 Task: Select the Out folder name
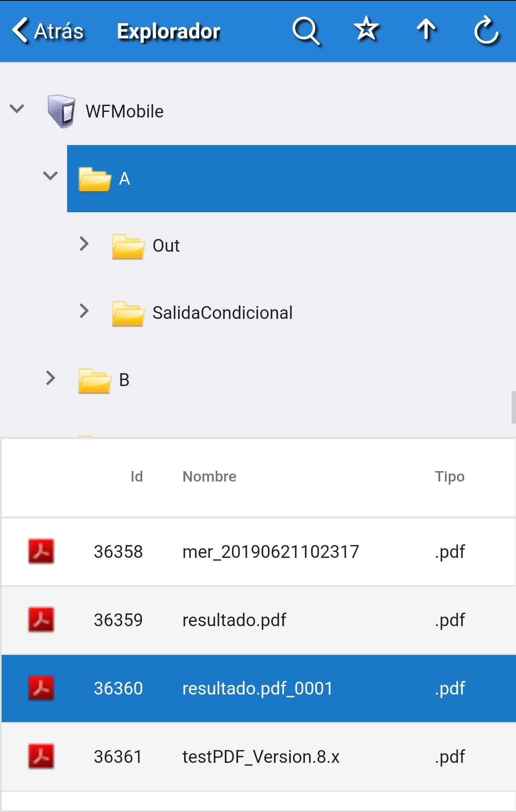(166, 246)
